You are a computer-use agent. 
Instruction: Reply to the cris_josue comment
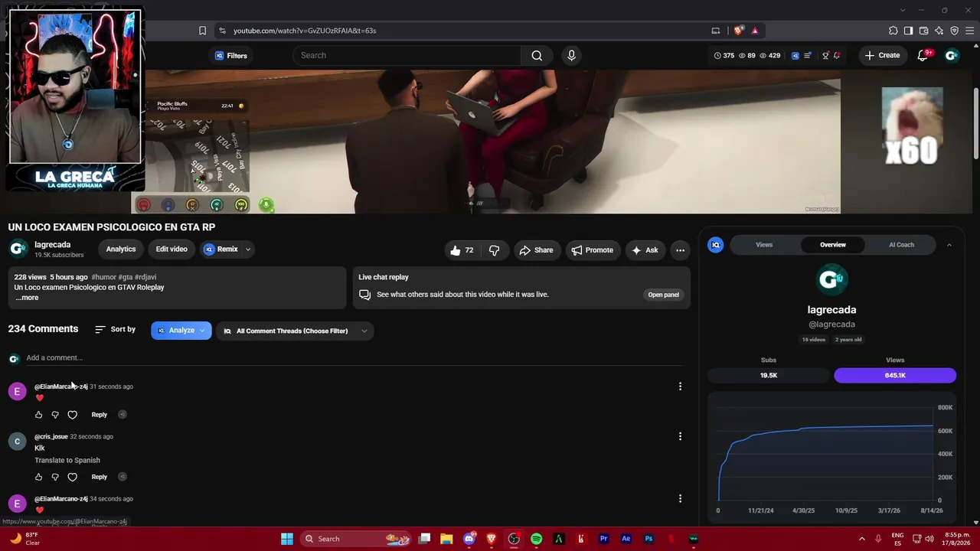click(x=100, y=477)
